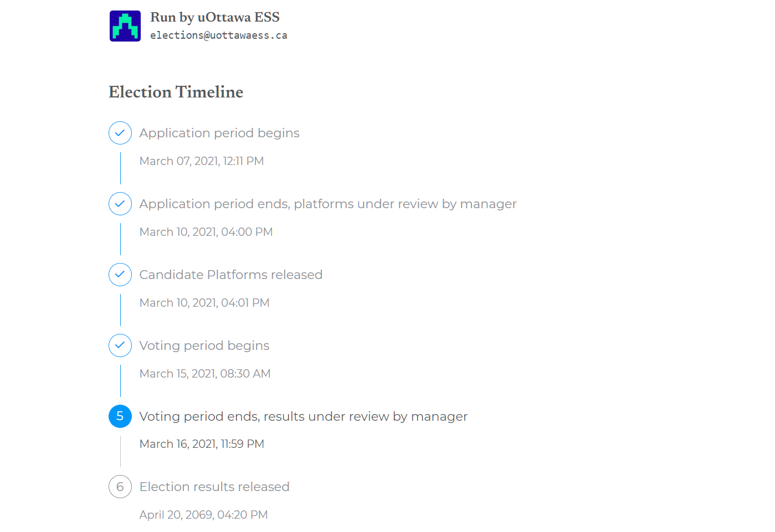Select Voting period ends, results under review
The height and width of the screenshot is (532, 775).
click(x=304, y=417)
